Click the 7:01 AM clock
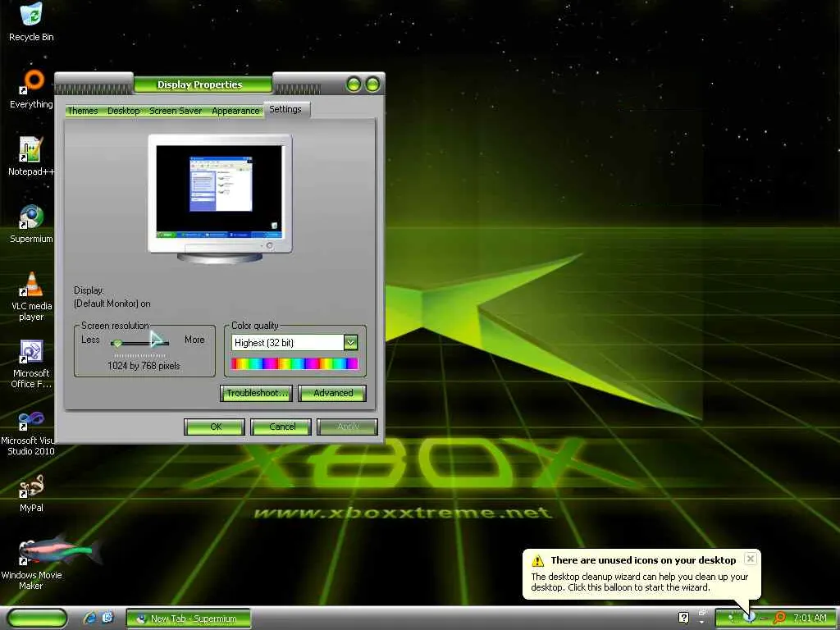This screenshot has height=630, width=840. coord(810,619)
